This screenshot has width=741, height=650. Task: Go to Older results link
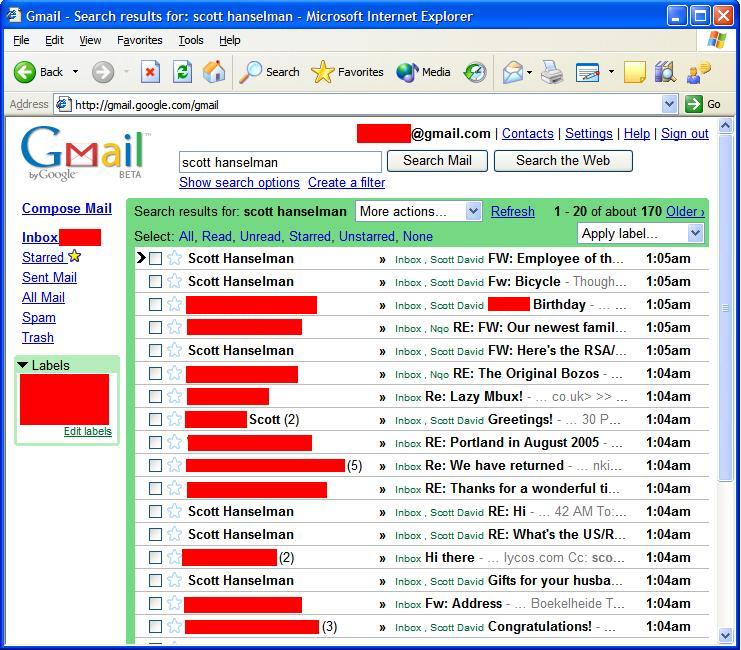685,211
